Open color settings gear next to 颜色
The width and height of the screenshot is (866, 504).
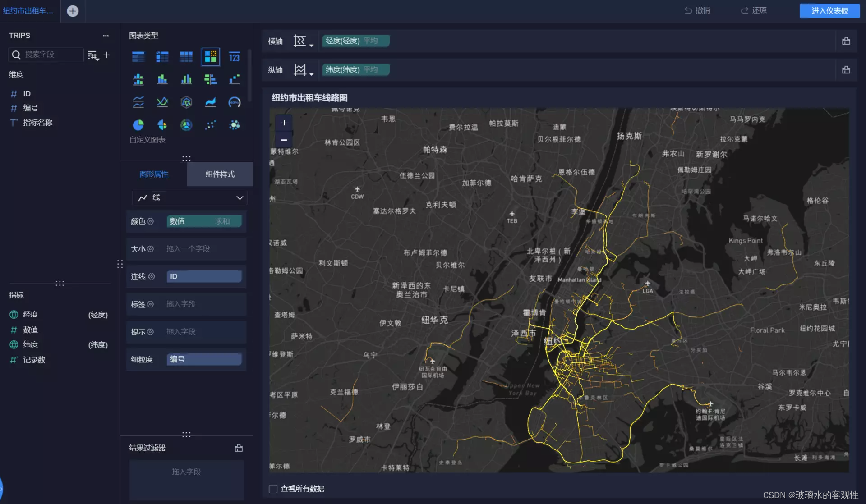(151, 221)
